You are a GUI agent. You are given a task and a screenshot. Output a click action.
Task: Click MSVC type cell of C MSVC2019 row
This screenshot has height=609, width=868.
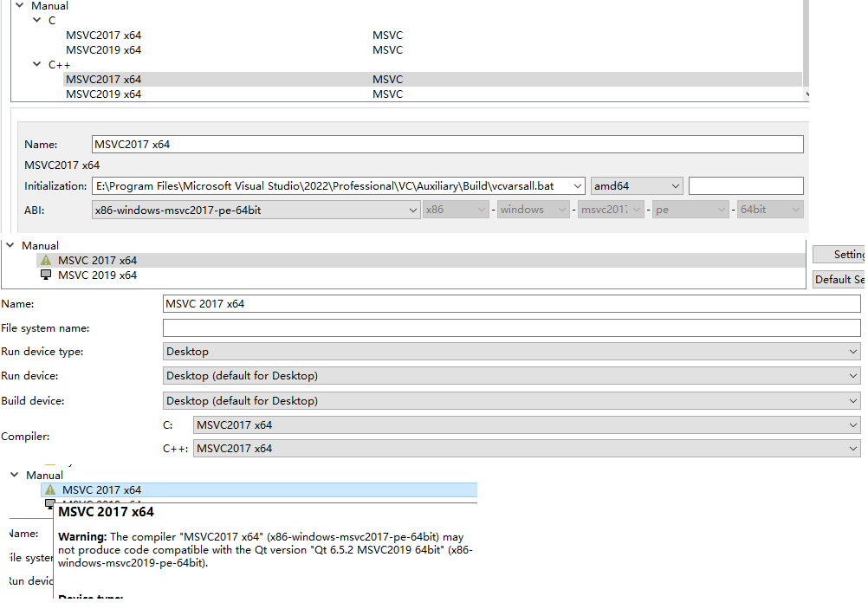point(387,50)
